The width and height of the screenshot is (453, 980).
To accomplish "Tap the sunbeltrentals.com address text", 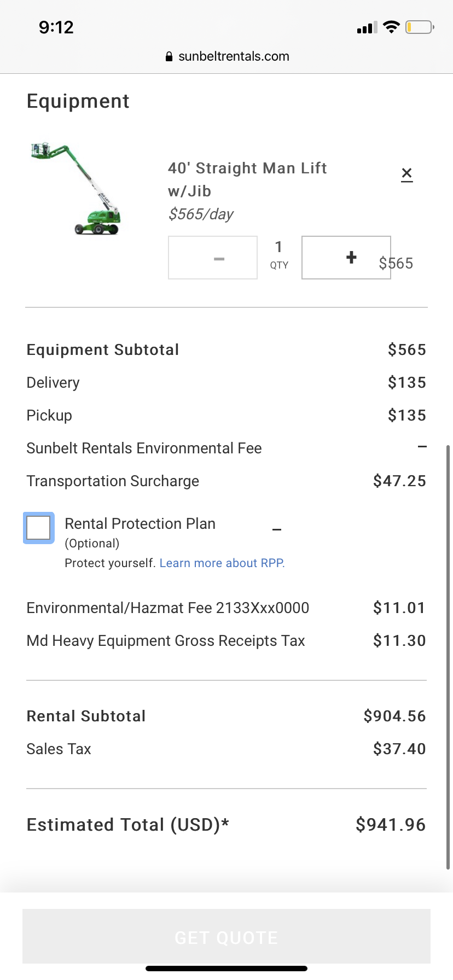I will point(234,56).
